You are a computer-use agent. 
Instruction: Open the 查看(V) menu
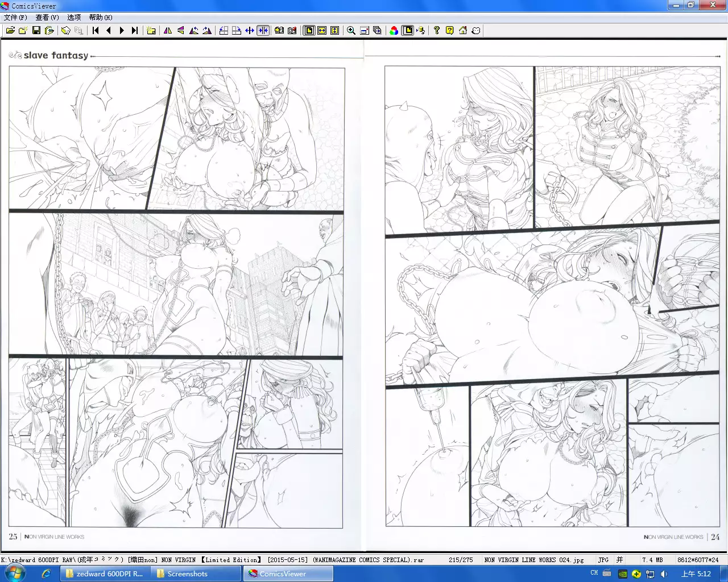pyautogui.click(x=47, y=18)
